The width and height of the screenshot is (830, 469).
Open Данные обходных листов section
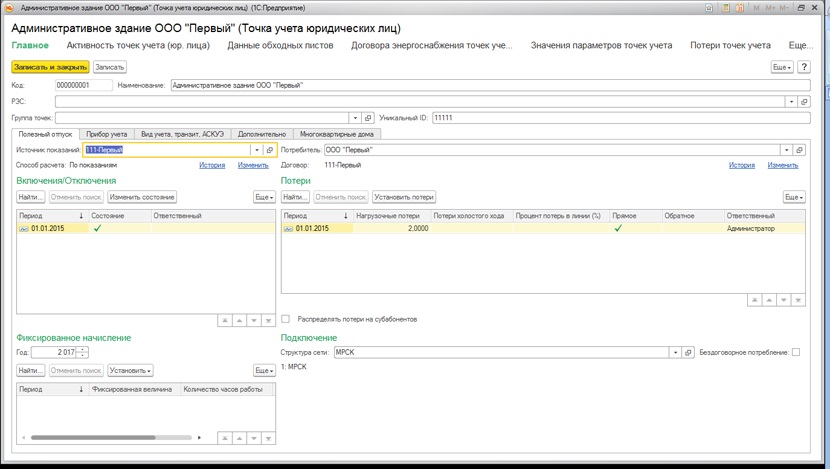tap(281, 46)
